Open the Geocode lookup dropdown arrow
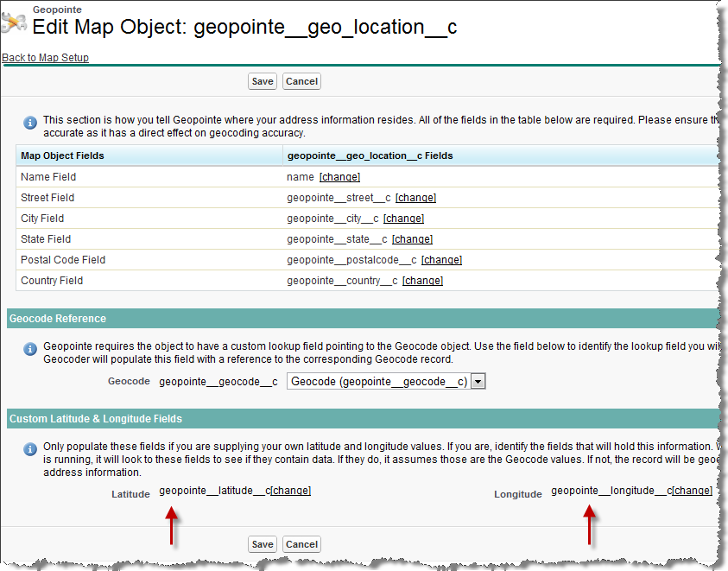The height and width of the screenshot is (571, 728). (478, 382)
